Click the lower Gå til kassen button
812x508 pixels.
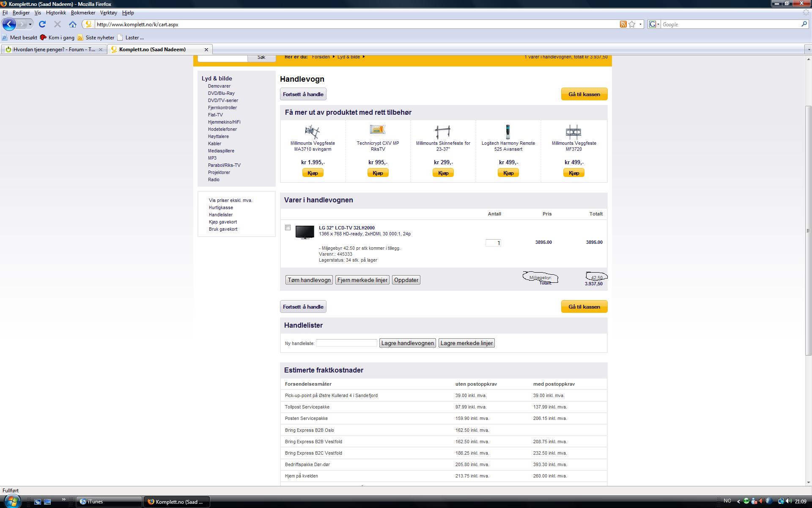coord(584,306)
